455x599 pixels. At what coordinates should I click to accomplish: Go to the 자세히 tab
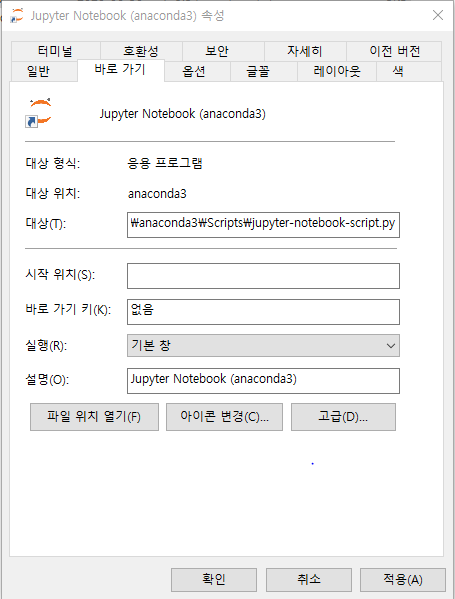click(305, 51)
